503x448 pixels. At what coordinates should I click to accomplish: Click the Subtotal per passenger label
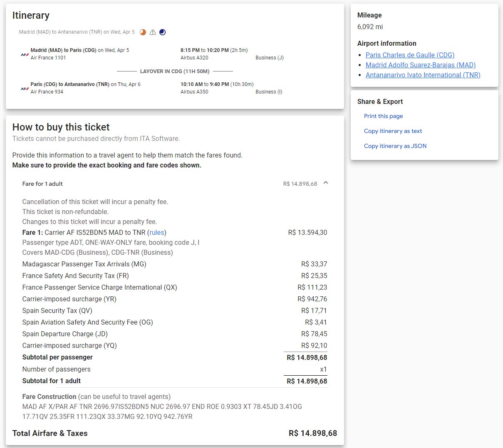click(x=57, y=357)
